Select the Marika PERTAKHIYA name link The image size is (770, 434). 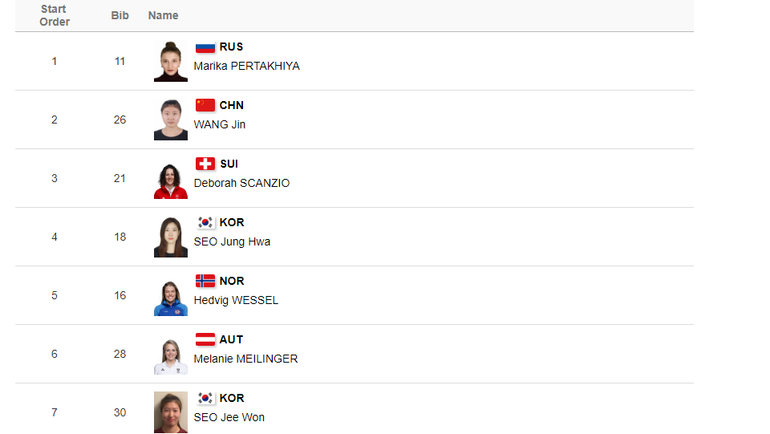pyautogui.click(x=247, y=66)
